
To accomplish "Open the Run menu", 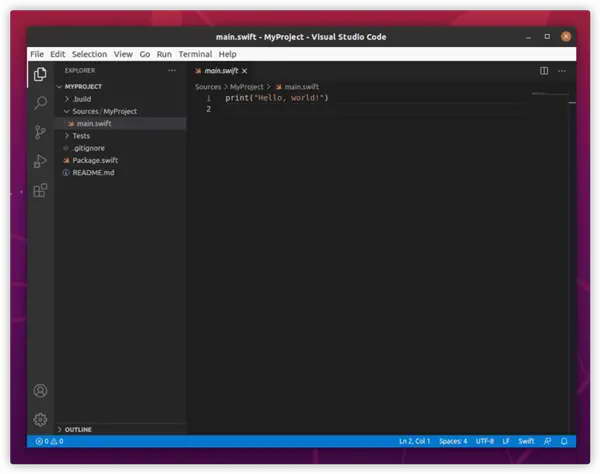I will point(164,54).
